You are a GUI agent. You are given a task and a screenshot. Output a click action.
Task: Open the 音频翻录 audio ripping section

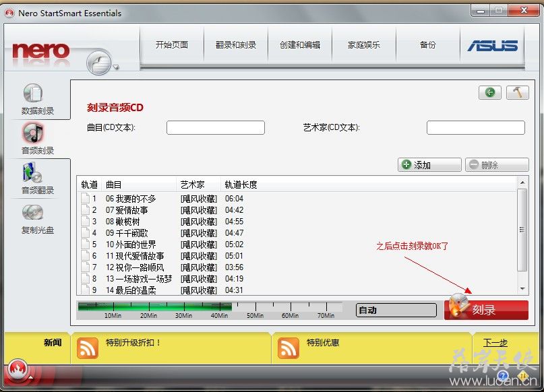pyautogui.click(x=38, y=178)
